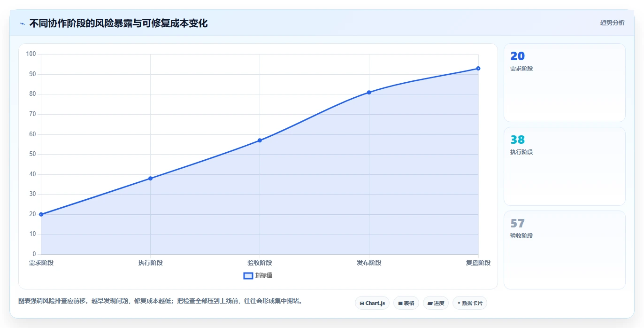The width and height of the screenshot is (644, 328).
Task: Click the y-axis value 100
Action: 31,54
